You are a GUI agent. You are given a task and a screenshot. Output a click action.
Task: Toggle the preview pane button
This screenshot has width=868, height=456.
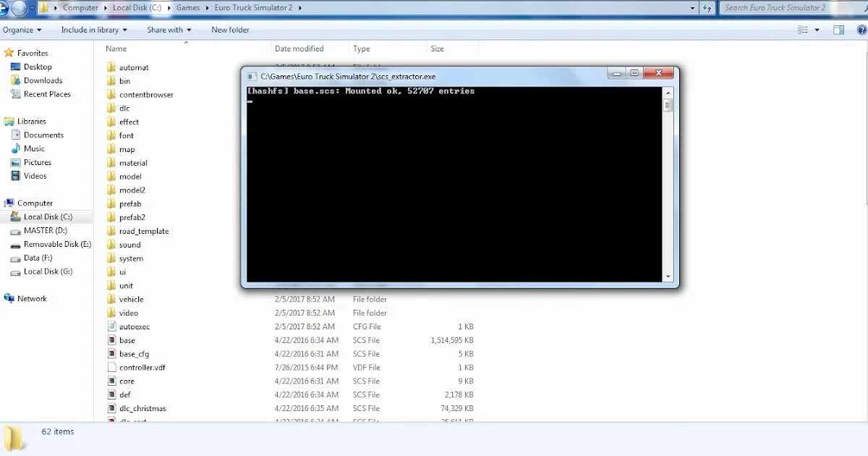pos(839,30)
